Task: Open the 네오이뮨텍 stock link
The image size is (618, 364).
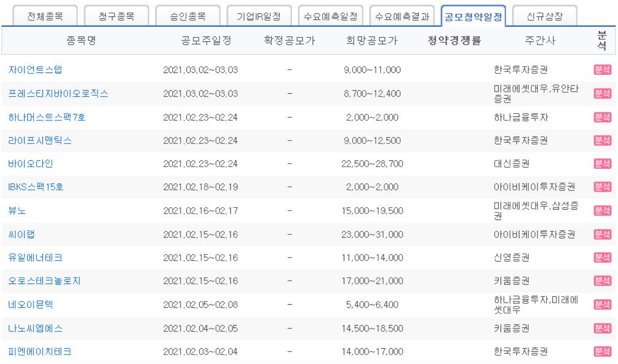Action: click(x=31, y=304)
